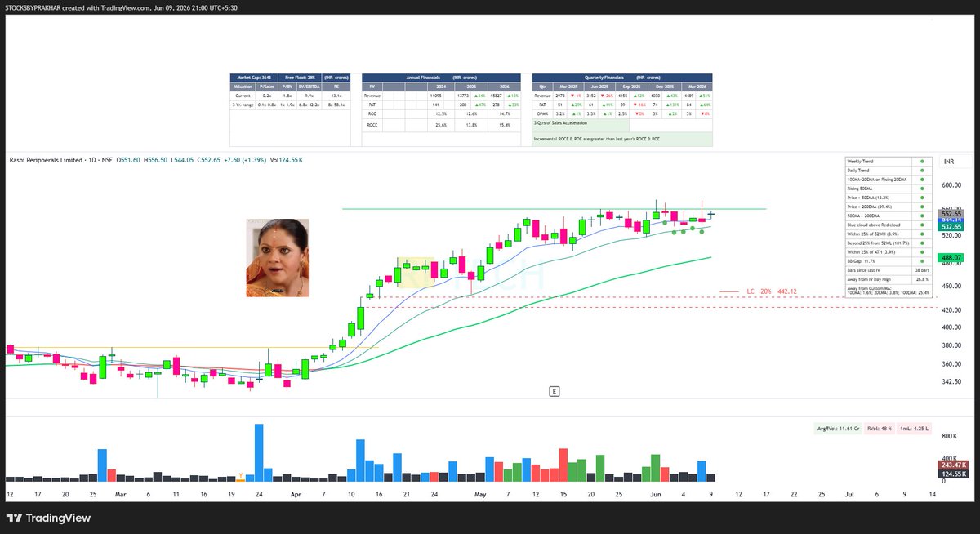Click the RVol 48 % cell
The height and width of the screenshot is (534, 980).
[880, 428]
